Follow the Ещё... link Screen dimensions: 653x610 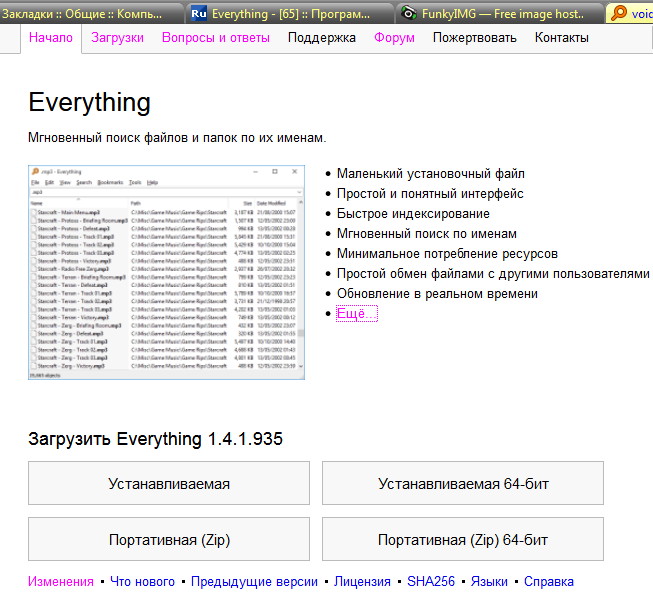pos(356,313)
